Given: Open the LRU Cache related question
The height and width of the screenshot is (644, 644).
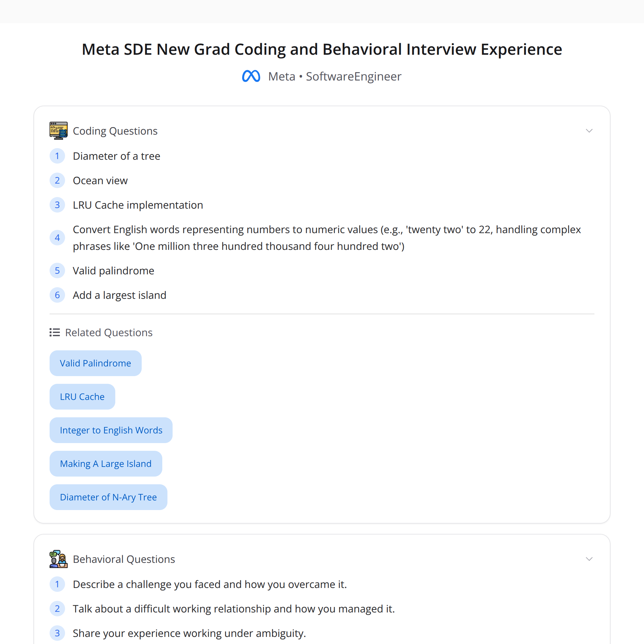Looking at the screenshot, I should (82, 397).
